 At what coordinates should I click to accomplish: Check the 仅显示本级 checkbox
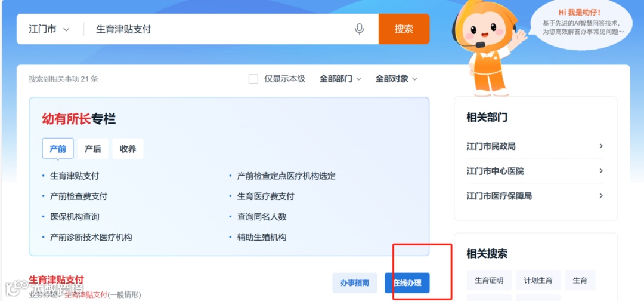(x=253, y=79)
